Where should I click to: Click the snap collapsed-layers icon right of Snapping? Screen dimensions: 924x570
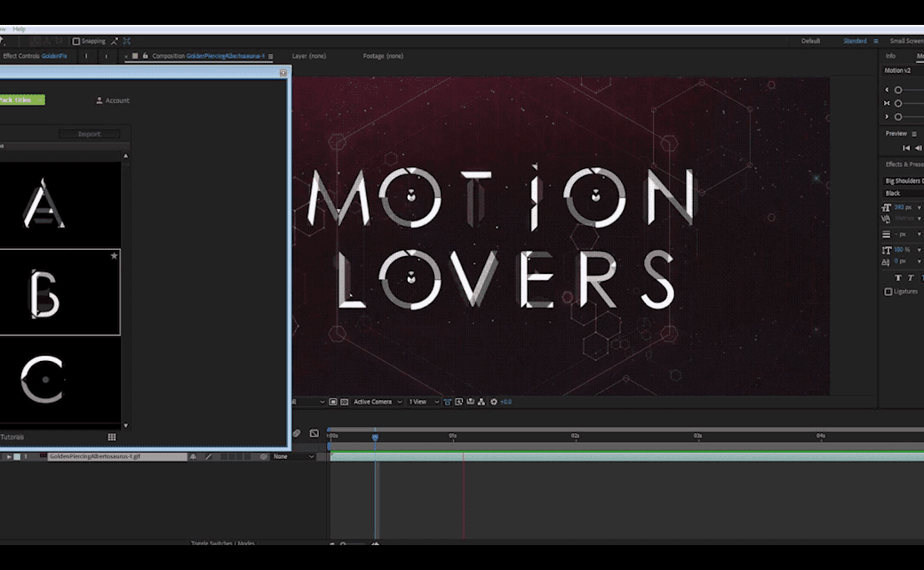(x=115, y=41)
